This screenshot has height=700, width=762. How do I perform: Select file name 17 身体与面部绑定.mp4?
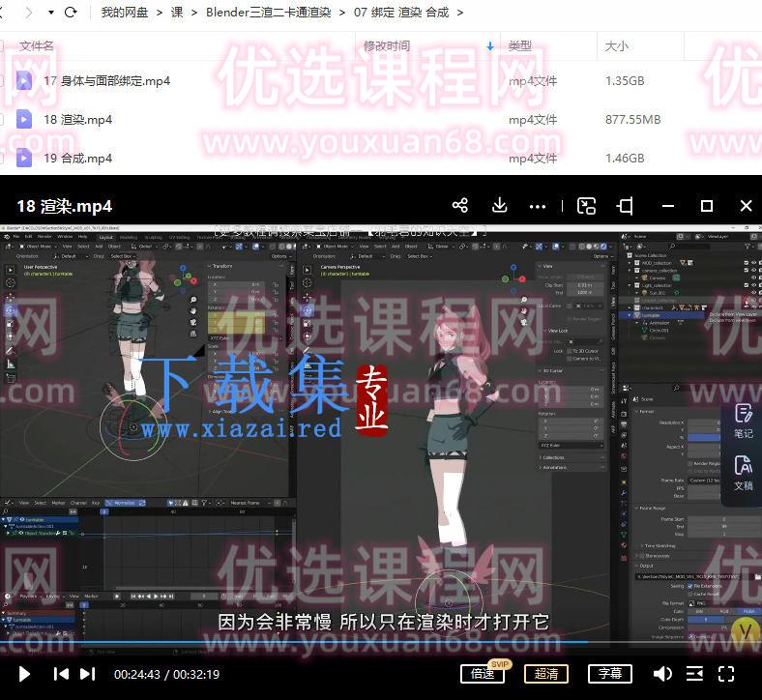coord(107,80)
